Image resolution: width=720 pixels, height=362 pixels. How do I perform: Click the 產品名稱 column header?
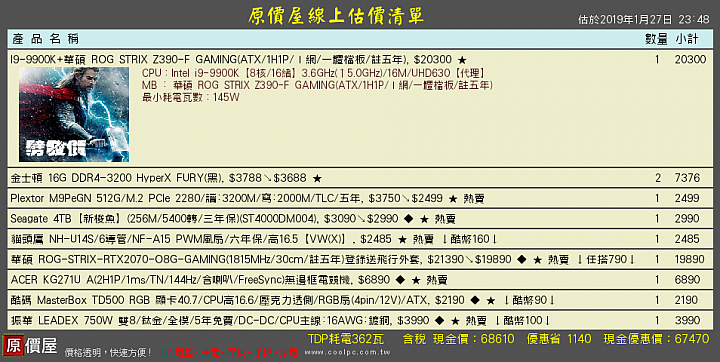point(45,39)
